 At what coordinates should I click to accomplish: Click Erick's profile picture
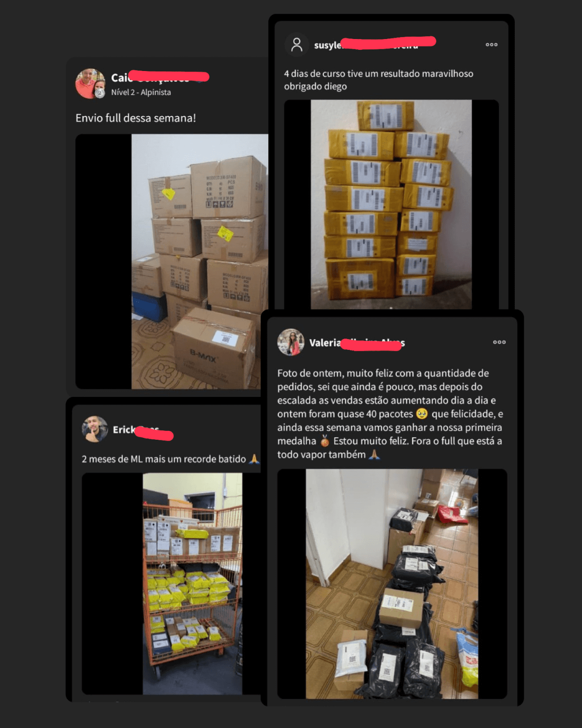pos(95,429)
